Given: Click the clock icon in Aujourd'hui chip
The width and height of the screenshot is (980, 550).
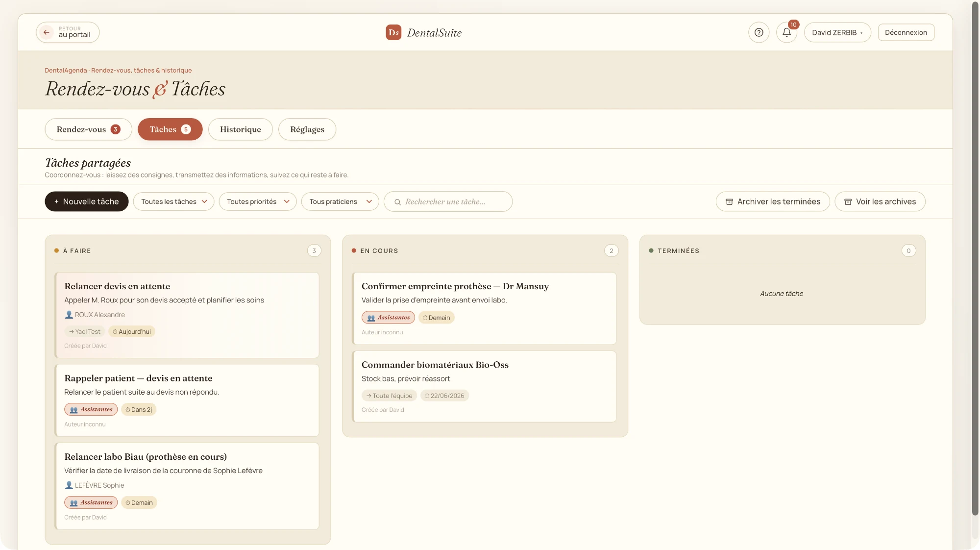Looking at the screenshot, I should pyautogui.click(x=115, y=332).
